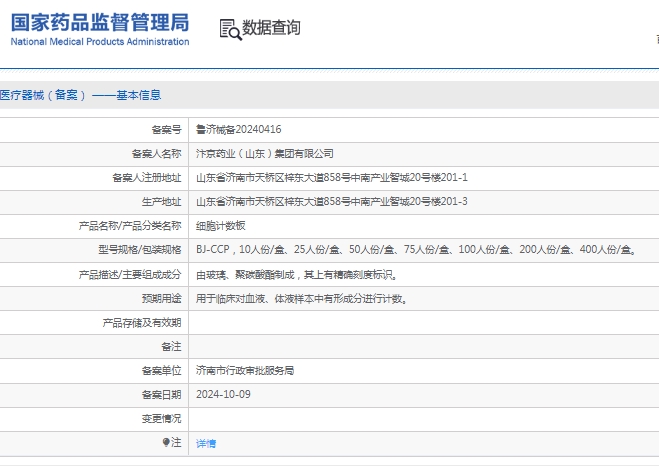659x470 pixels.
Task: Click the 生产地址 label
Action: [x=161, y=202]
